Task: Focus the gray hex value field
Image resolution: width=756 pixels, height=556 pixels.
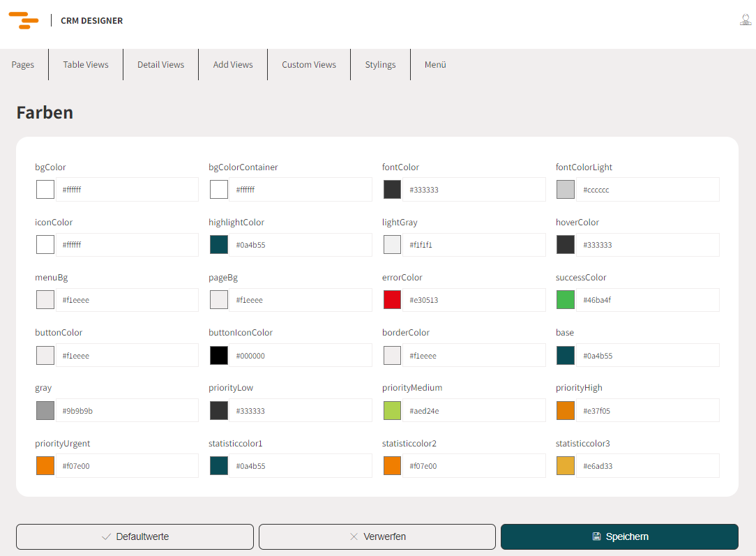Action: click(x=127, y=411)
